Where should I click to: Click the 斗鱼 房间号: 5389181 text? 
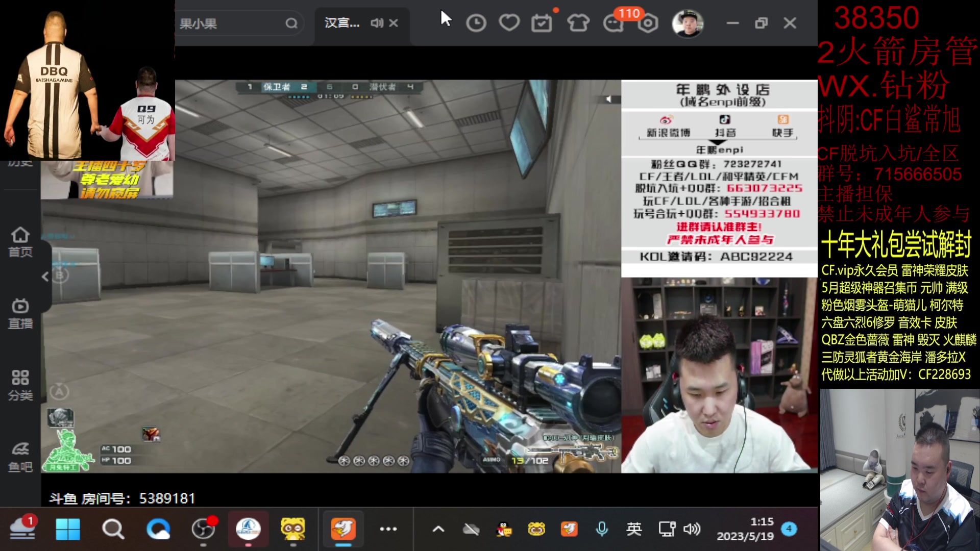(122, 498)
